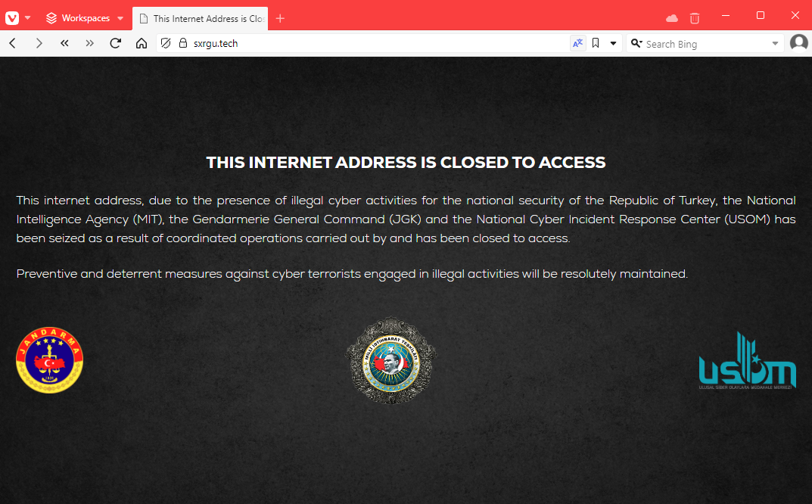Expand the address bar history dropdown
Image resolution: width=812 pixels, height=504 pixels.
pyautogui.click(x=613, y=43)
